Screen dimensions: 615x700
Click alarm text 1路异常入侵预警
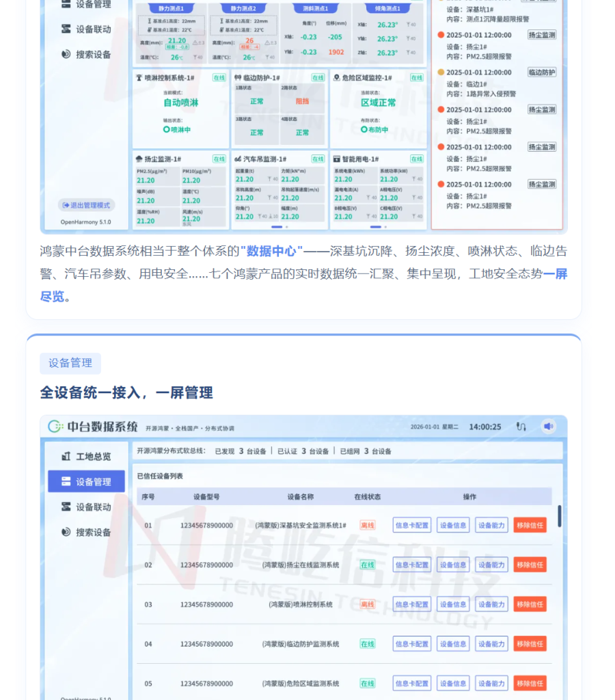(491, 94)
